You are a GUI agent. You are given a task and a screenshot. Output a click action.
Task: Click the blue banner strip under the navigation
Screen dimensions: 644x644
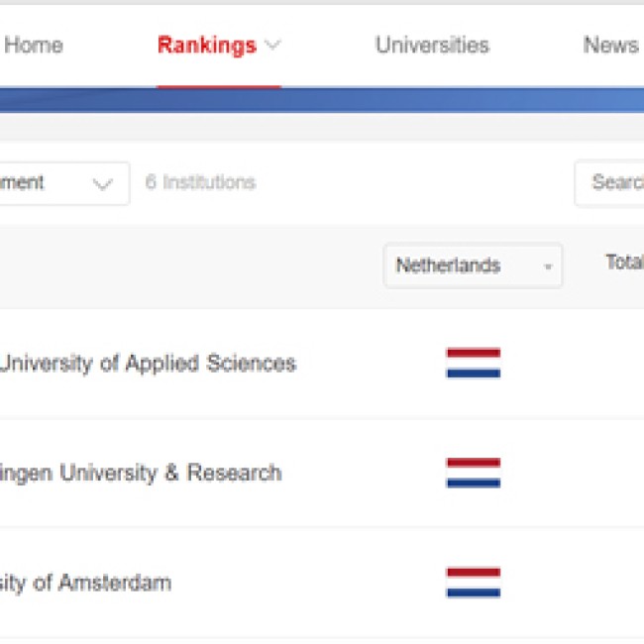[322, 101]
